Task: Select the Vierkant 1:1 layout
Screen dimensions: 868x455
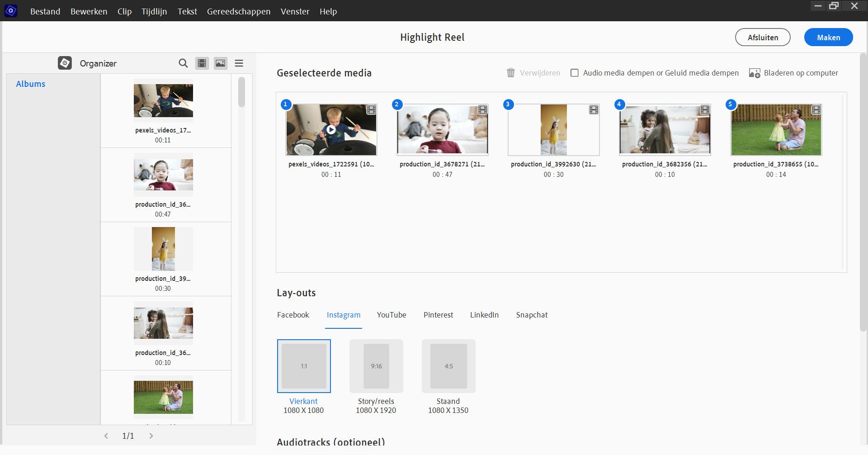Action: (304, 366)
